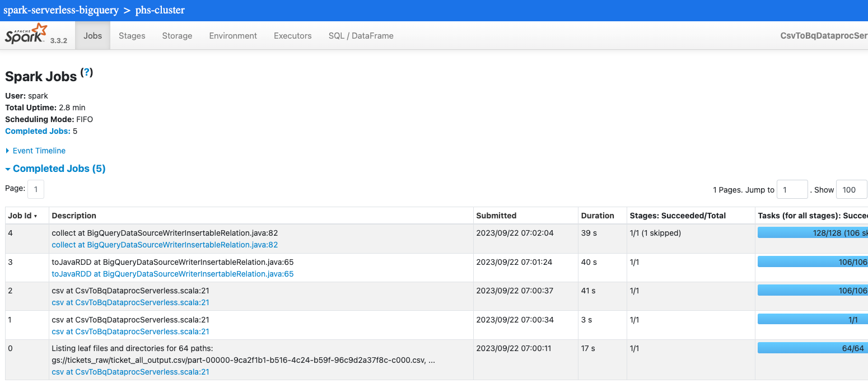Open job 0's csv at CsvToBqDataprocServerless link
This screenshot has width=868, height=383.
coord(130,371)
